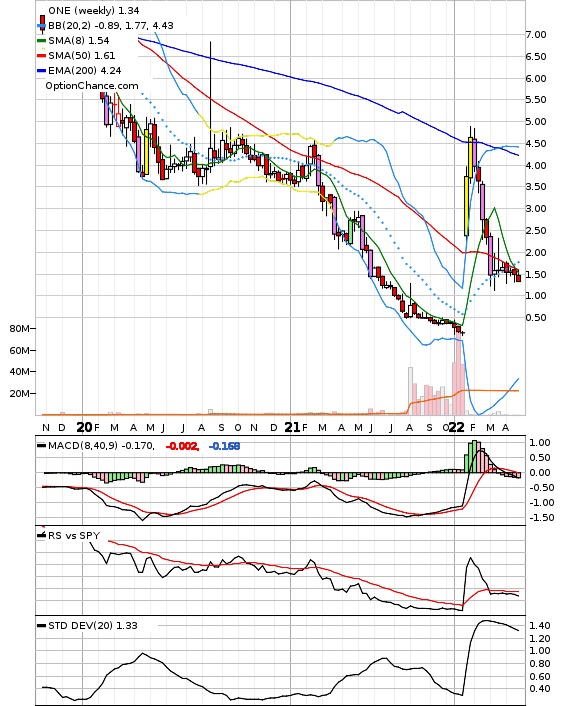Click the RS vs SPY label
Screen dimensions: 566x706
(74, 535)
